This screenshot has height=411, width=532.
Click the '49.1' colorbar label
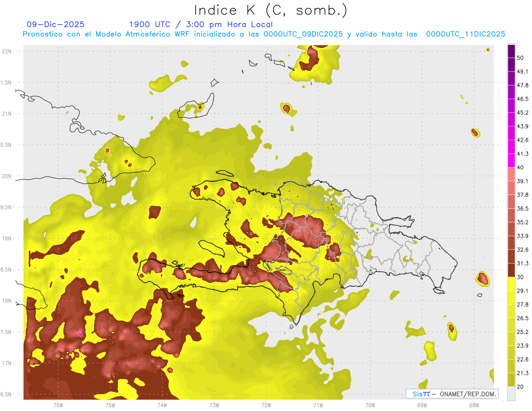523,71
